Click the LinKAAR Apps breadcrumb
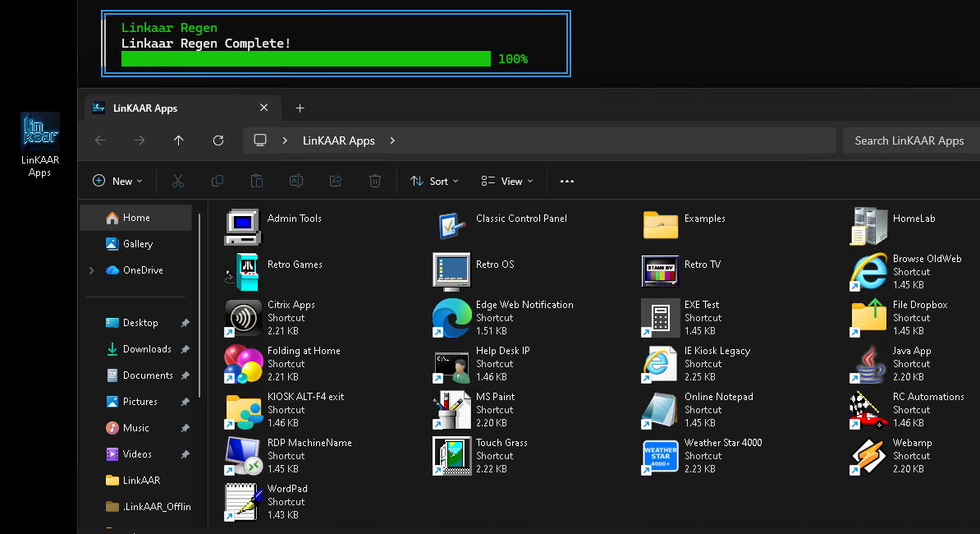Screen dimensions: 980x534 pyautogui.click(x=339, y=140)
